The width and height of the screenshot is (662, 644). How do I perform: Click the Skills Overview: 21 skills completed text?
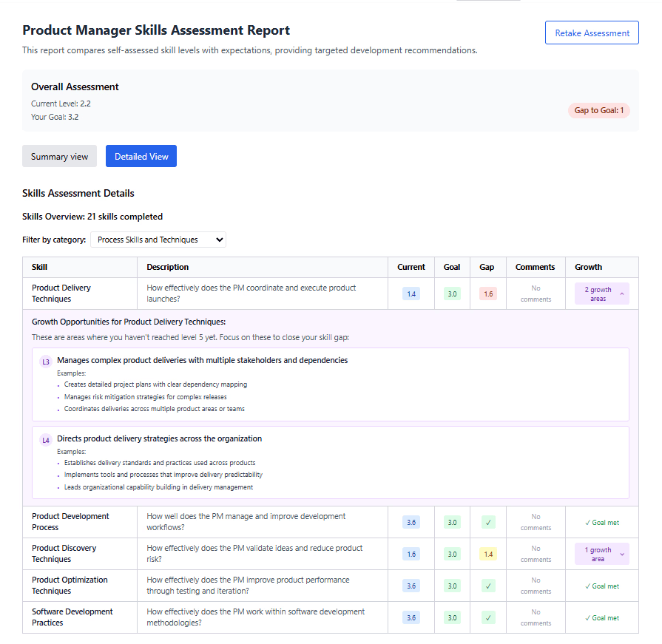92,217
